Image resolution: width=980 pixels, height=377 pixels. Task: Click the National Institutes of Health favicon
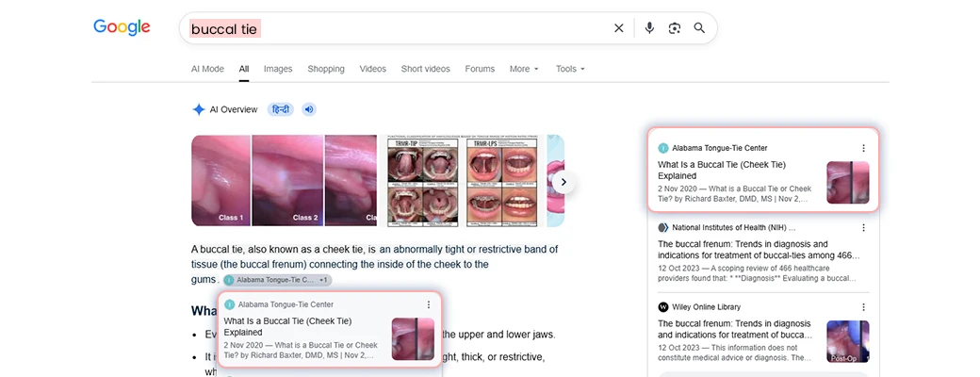663,227
